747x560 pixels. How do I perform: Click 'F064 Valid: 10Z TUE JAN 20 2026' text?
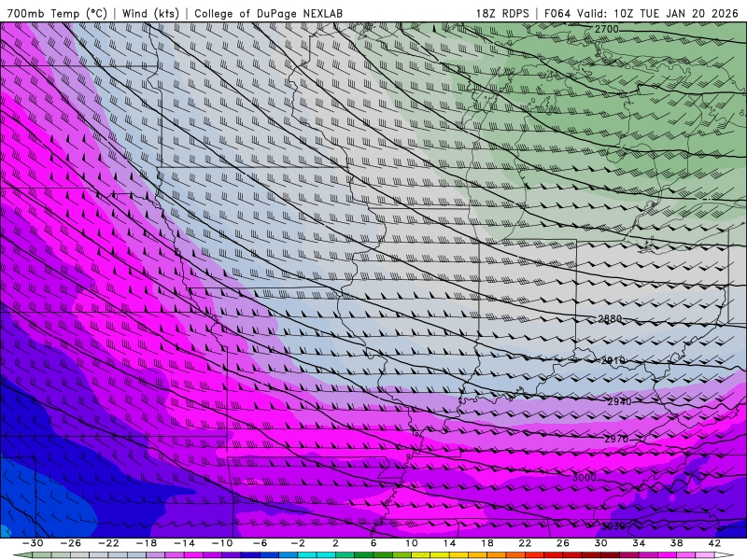pyautogui.click(x=641, y=13)
